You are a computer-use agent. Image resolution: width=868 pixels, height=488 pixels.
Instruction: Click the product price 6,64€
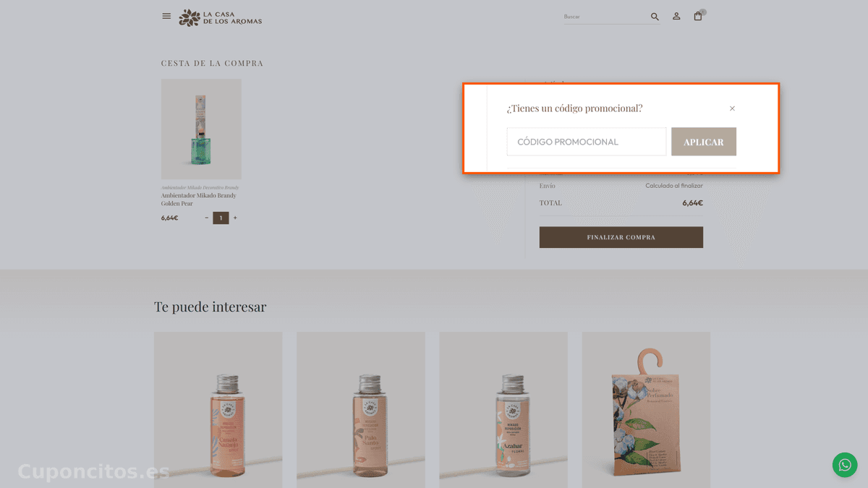pos(169,218)
